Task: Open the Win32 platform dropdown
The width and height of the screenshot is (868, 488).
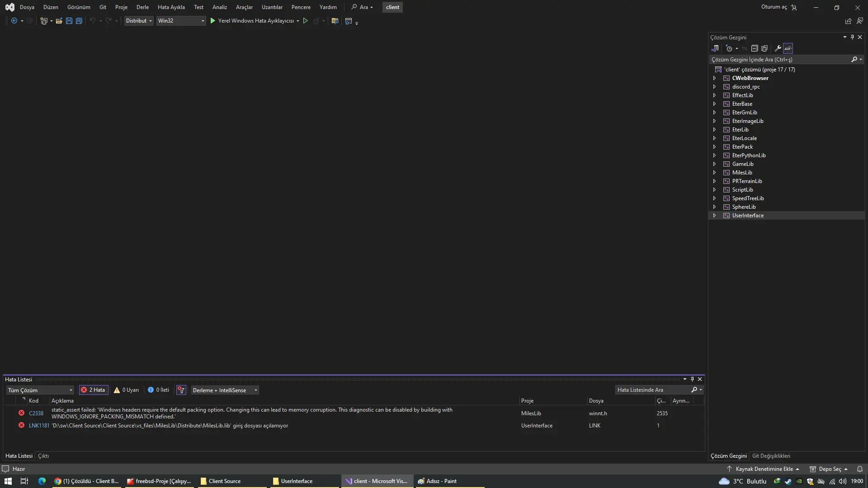Action: pos(181,21)
